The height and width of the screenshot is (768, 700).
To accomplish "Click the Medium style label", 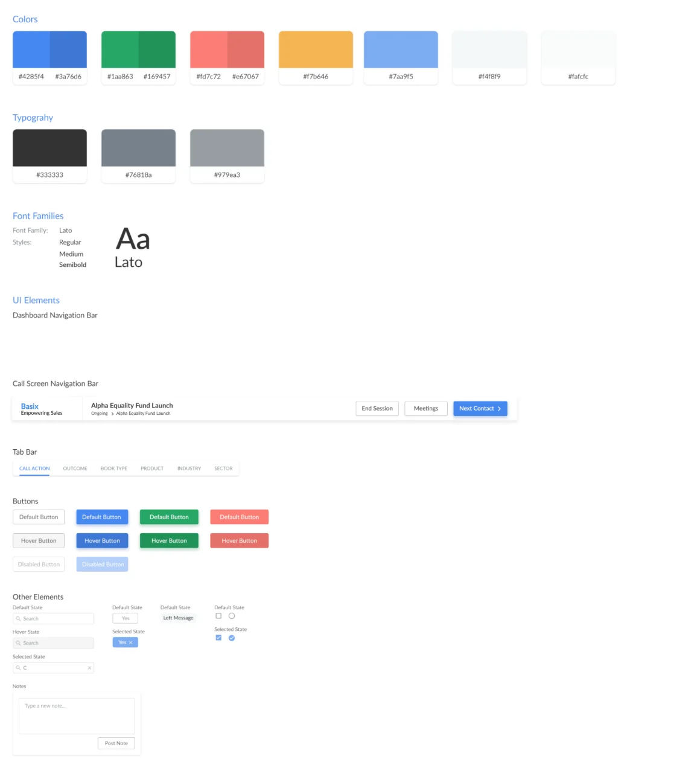I will (x=71, y=254).
